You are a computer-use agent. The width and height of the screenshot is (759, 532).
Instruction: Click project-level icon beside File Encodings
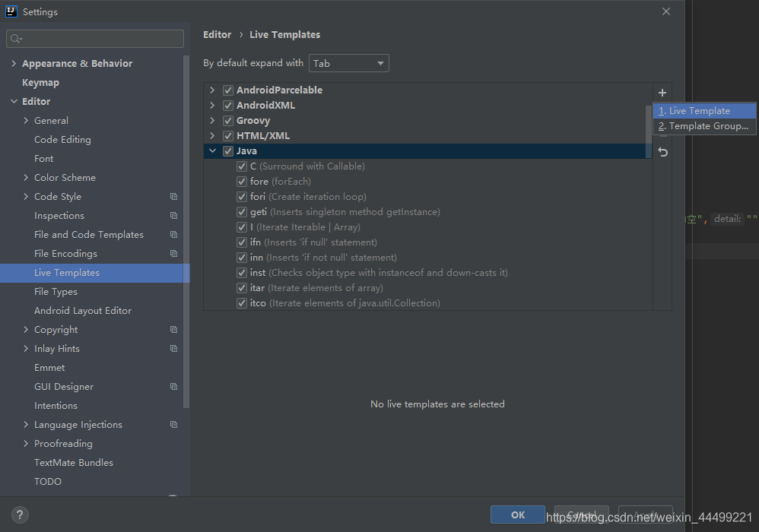[x=173, y=253]
